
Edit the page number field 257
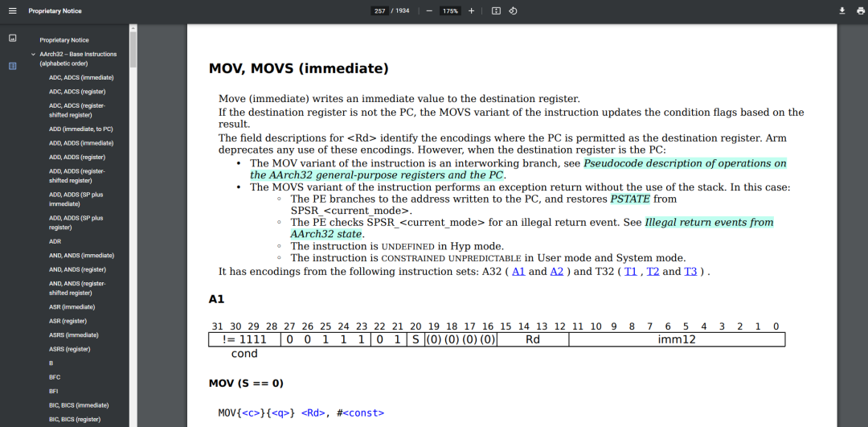(x=379, y=10)
